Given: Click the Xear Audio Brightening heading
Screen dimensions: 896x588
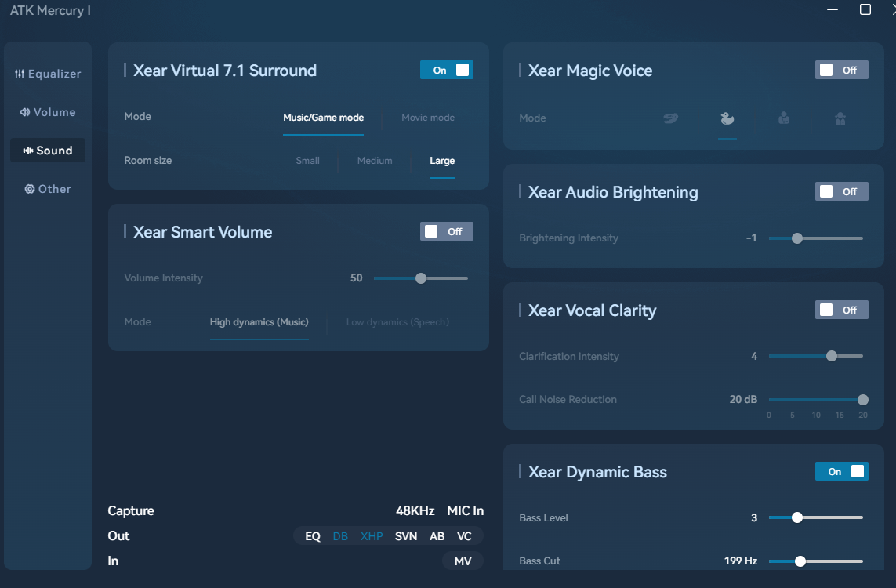Looking at the screenshot, I should click(613, 192).
